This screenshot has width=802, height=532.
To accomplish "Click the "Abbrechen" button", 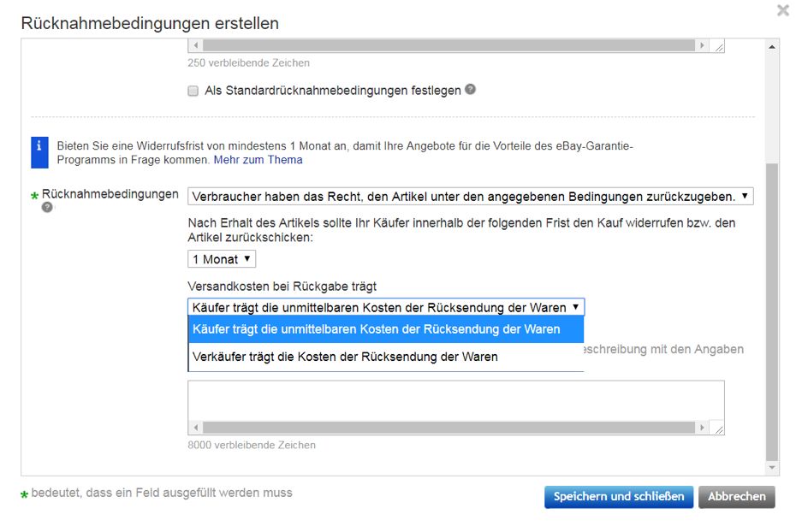I will (x=737, y=497).
